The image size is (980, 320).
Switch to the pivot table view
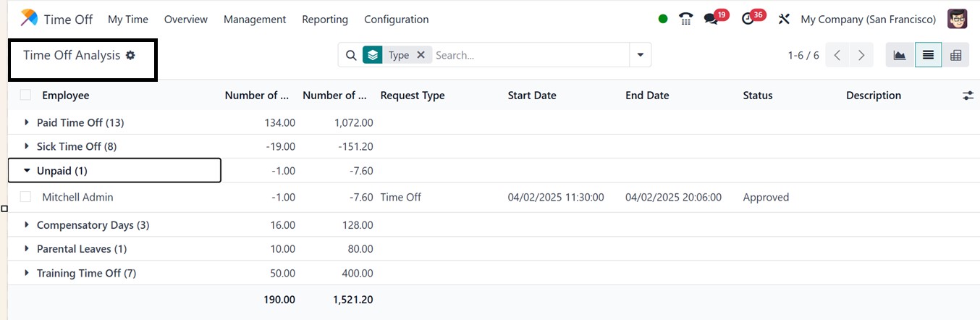coord(955,55)
